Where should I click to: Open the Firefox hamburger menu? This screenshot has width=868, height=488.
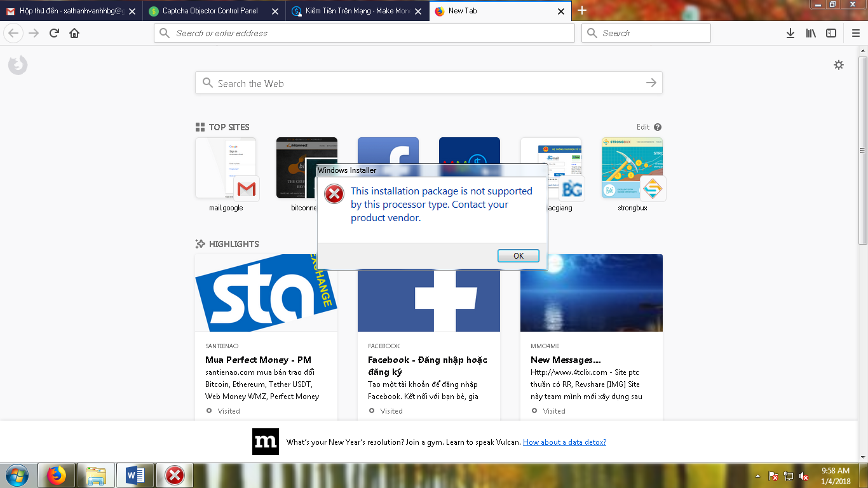[855, 33]
